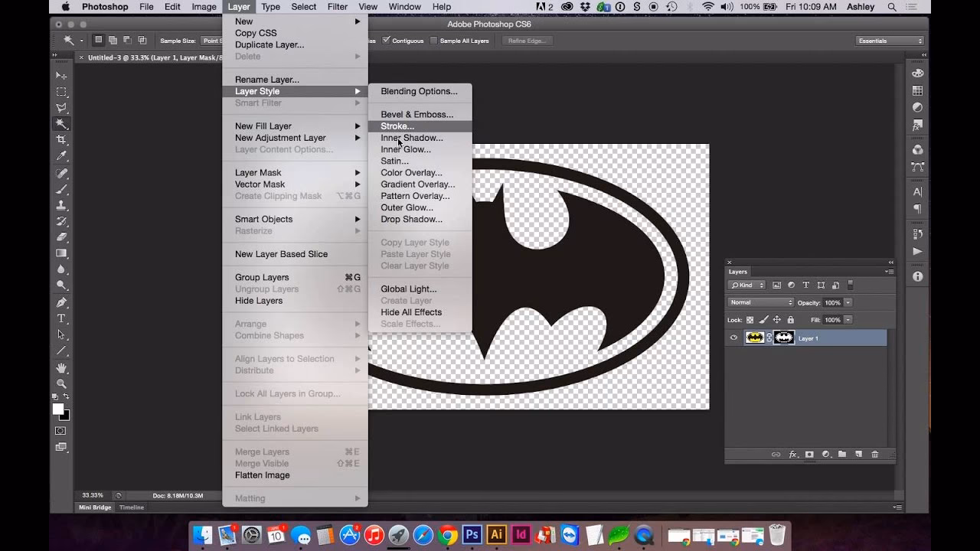Open the Swatches panel icon
The image size is (980, 551).
[x=917, y=90]
